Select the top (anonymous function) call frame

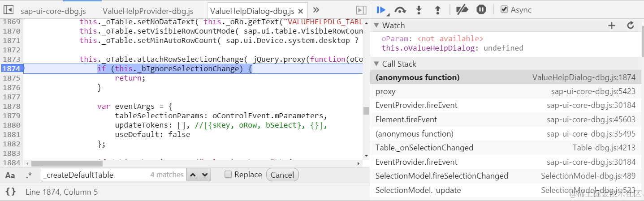pos(506,77)
